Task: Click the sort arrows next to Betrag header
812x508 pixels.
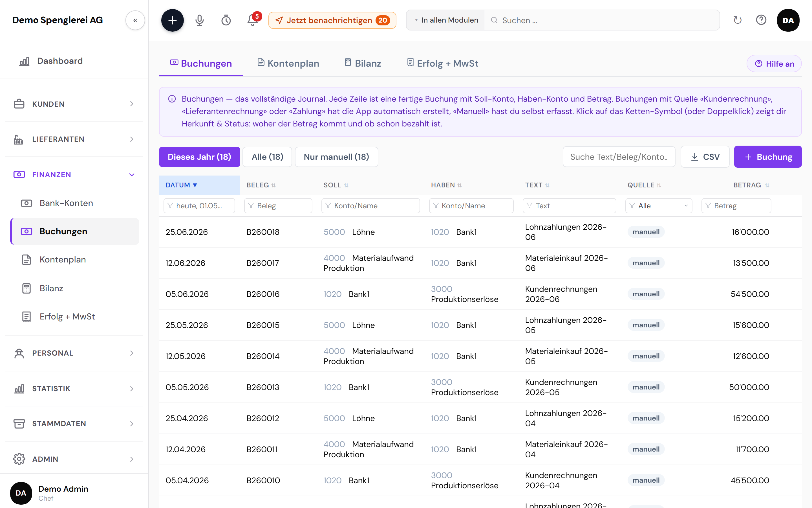Action: click(767, 185)
